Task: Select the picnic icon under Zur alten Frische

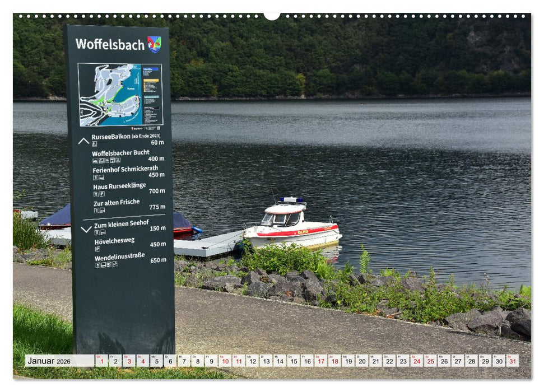Action: (101, 210)
